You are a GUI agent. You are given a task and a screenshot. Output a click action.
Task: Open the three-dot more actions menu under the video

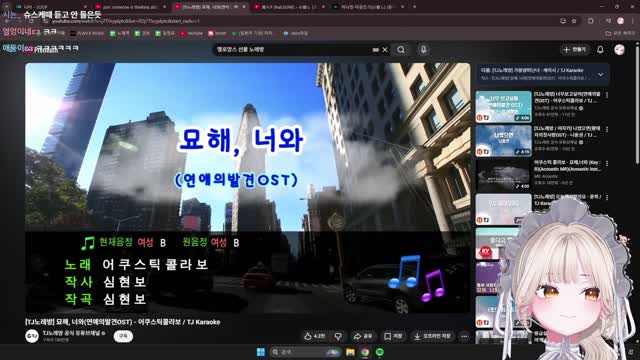[464, 336]
